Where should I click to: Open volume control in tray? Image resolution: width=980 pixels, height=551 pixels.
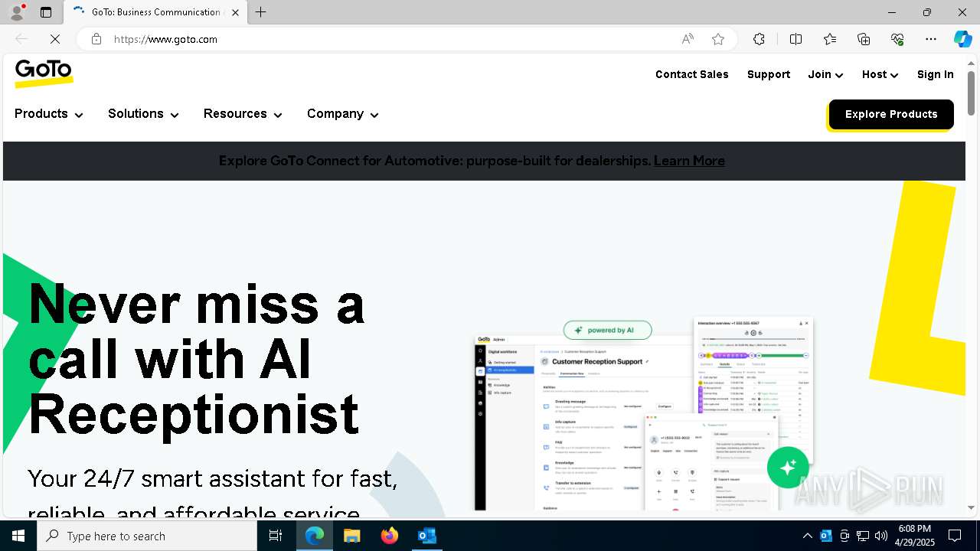881,536
